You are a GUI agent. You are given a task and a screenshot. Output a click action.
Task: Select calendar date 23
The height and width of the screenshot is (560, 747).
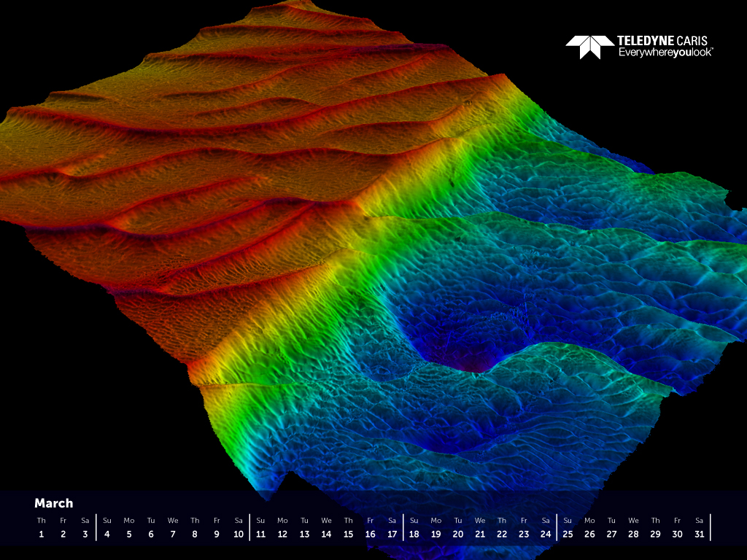click(524, 534)
